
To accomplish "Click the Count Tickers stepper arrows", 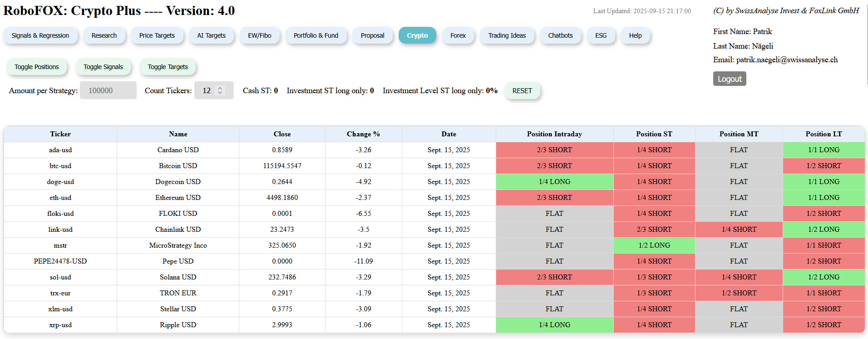I will pos(220,90).
